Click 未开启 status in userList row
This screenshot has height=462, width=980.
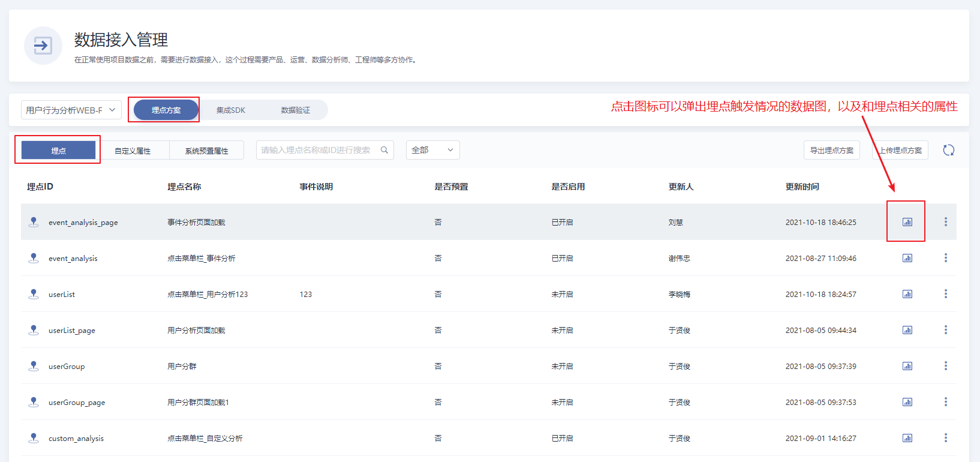(x=562, y=294)
